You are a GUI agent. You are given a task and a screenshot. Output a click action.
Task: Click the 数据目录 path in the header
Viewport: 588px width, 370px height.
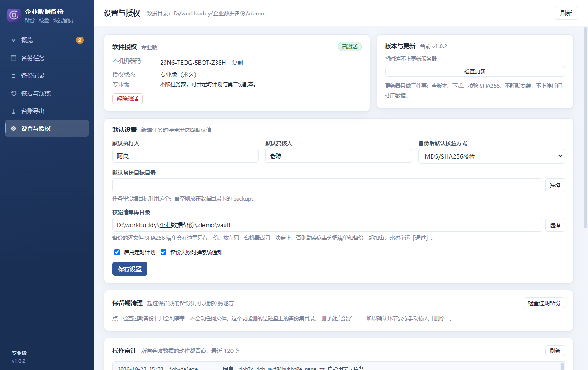click(x=205, y=14)
